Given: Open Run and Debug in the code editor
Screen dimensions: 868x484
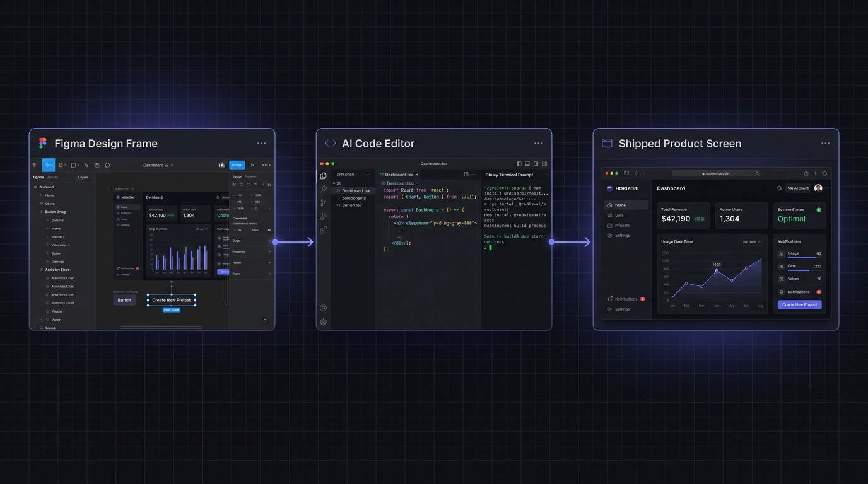Looking at the screenshot, I should click(323, 217).
